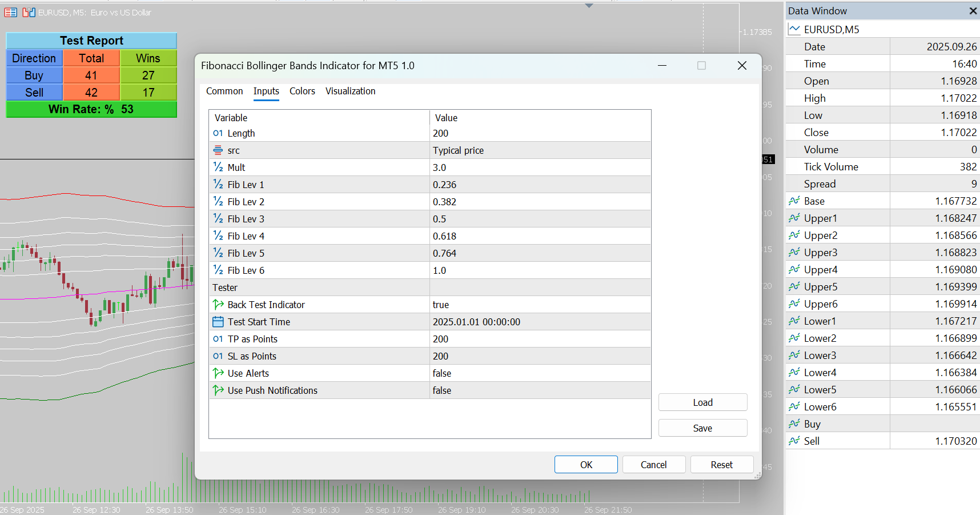
Task: Click the Sell buffer icon in Data Window
Action: pos(794,441)
